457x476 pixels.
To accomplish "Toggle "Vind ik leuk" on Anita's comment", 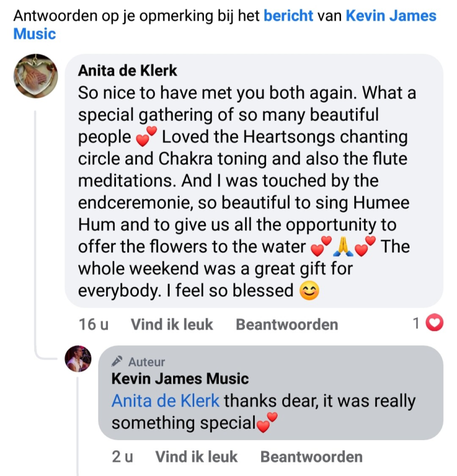I will point(171,325).
